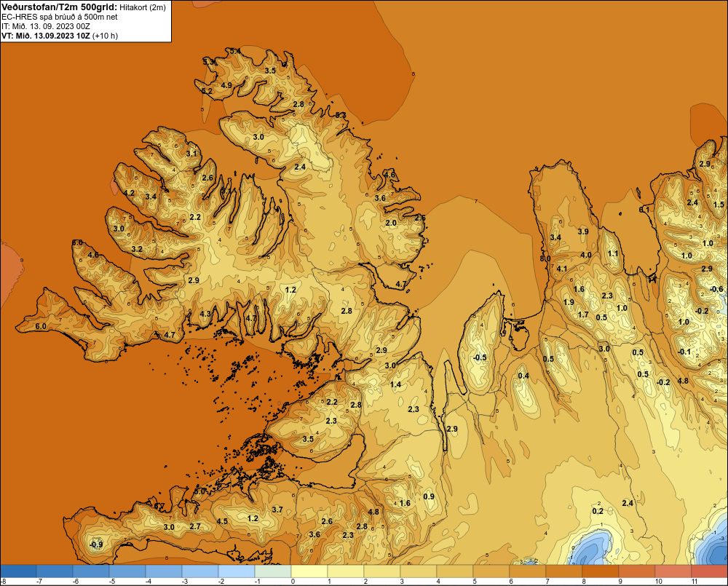Viewport: 728px width, 586px height.
Task: Pick legend swatch between 0 and 1
Action: [x=309, y=571]
